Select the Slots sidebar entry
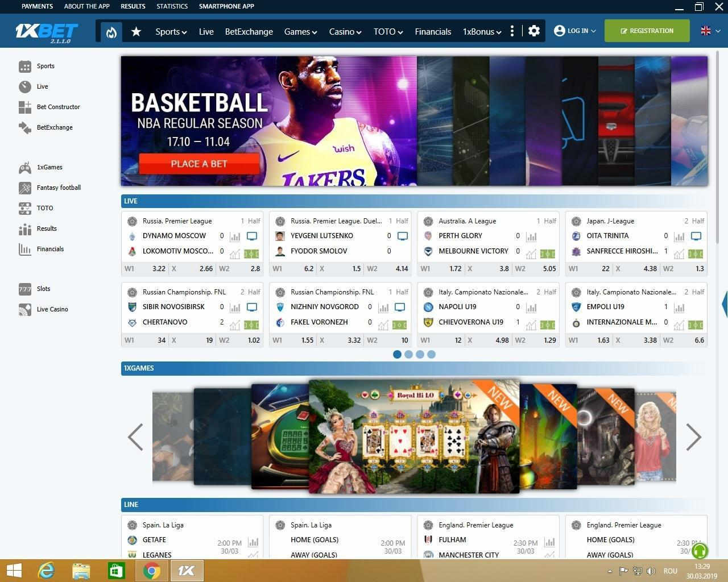The height and width of the screenshot is (582, 728). [43, 289]
